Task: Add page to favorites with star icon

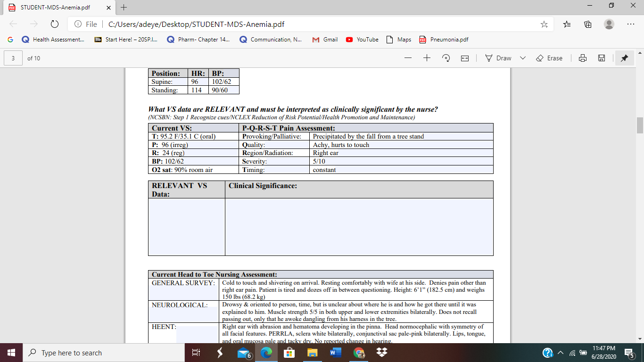Action: 544,24
